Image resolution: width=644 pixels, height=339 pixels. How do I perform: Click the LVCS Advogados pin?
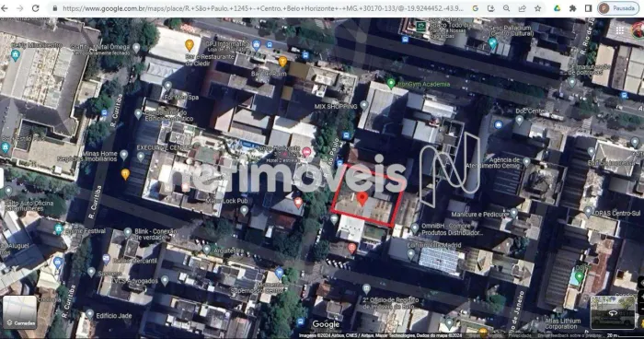tap(165, 281)
